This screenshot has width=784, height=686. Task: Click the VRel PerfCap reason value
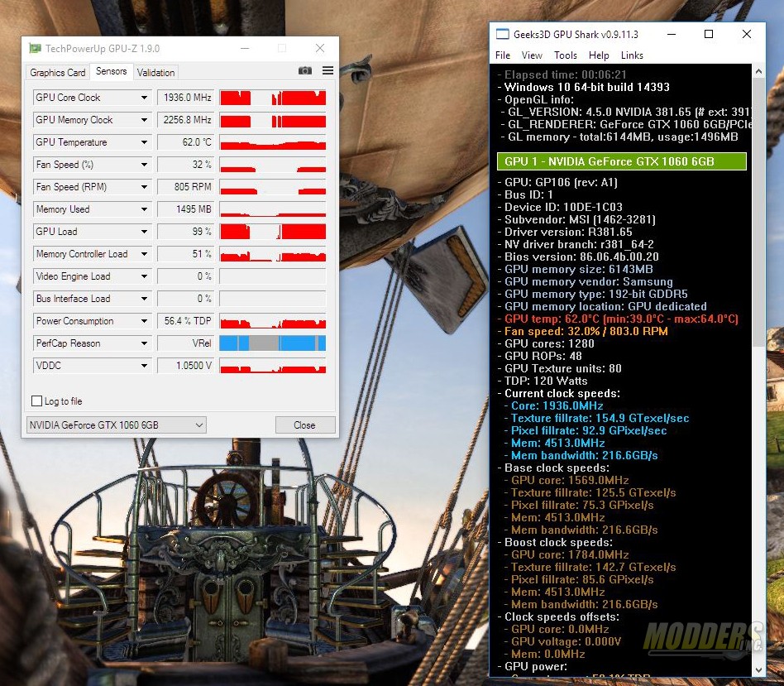185,343
